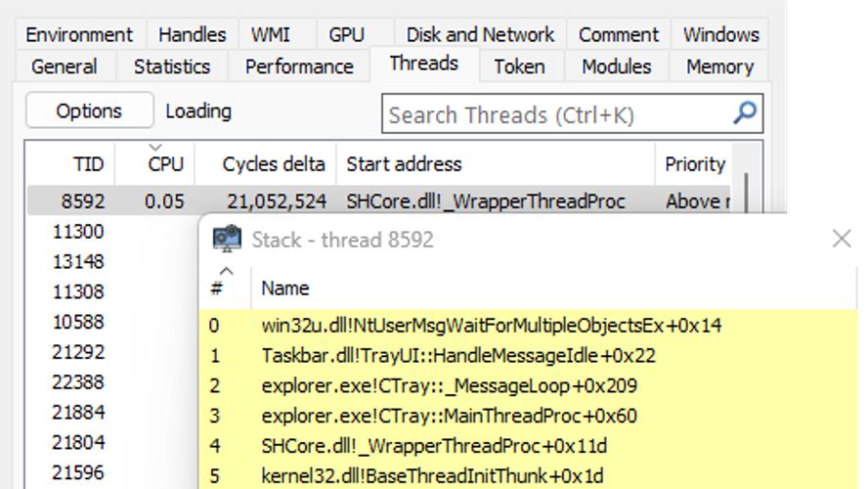Go to the Performance tab
This screenshot has width=868, height=489.
[299, 67]
